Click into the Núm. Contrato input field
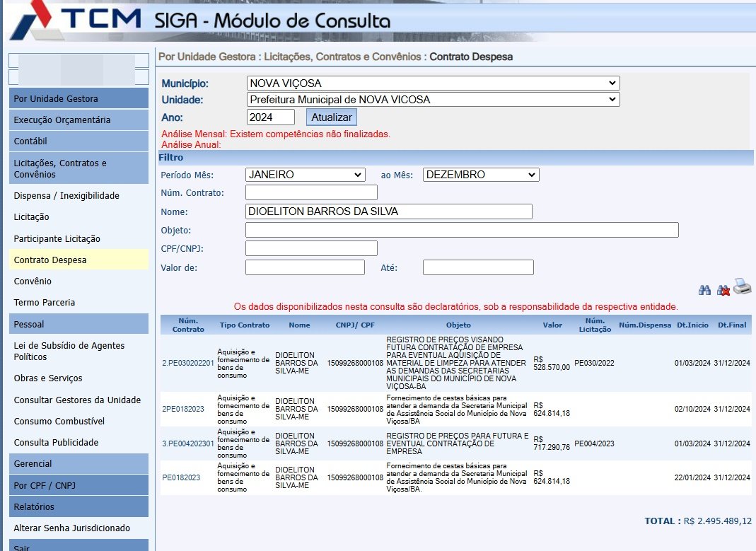Image resolution: width=756 pixels, height=551 pixels. [x=311, y=193]
